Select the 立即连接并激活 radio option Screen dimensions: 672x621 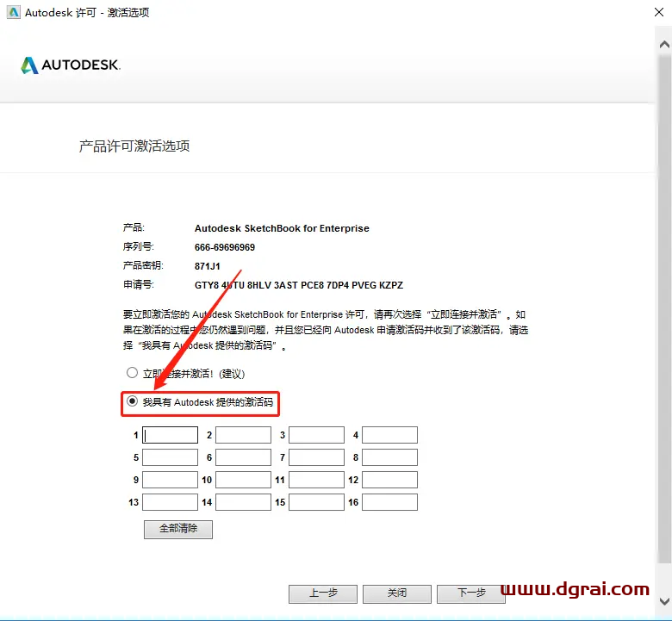click(132, 373)
